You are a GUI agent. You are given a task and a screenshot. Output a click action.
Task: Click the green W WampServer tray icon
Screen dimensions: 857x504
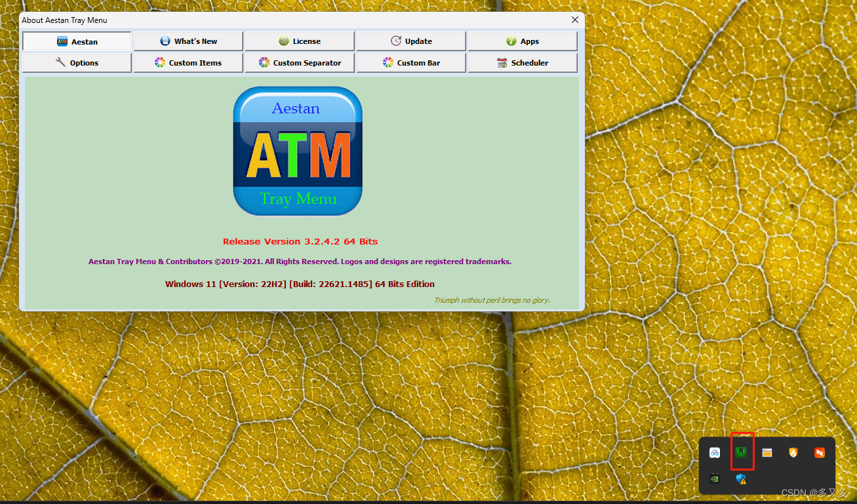[741, 453]
